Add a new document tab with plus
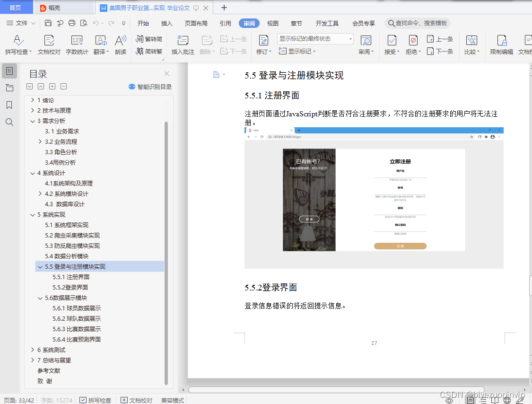 pos(224,8)
